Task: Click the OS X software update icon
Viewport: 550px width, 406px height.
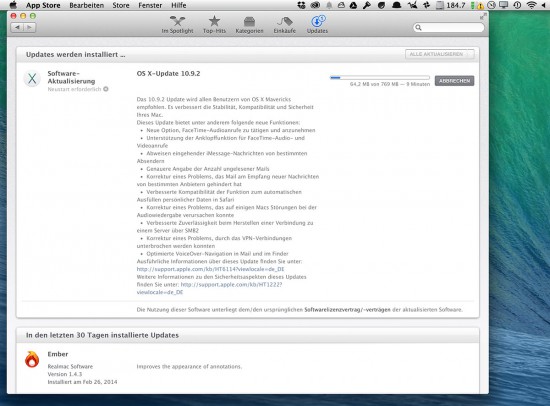Action: [32, 78]
